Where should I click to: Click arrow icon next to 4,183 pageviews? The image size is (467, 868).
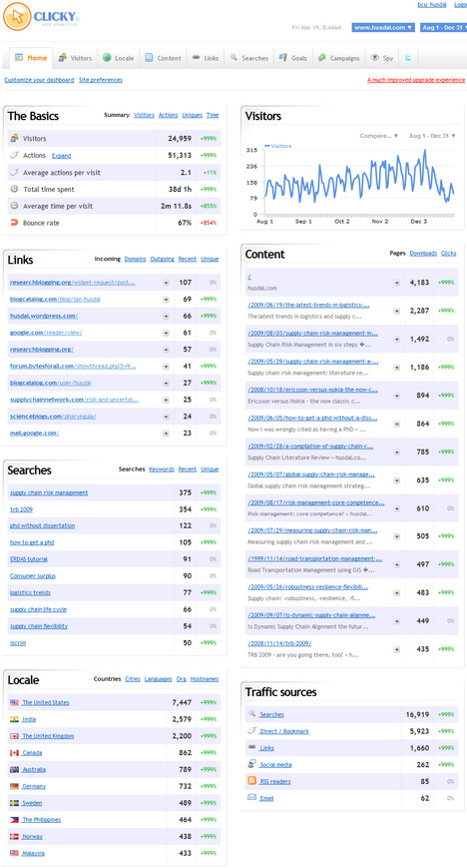point(396,283)
